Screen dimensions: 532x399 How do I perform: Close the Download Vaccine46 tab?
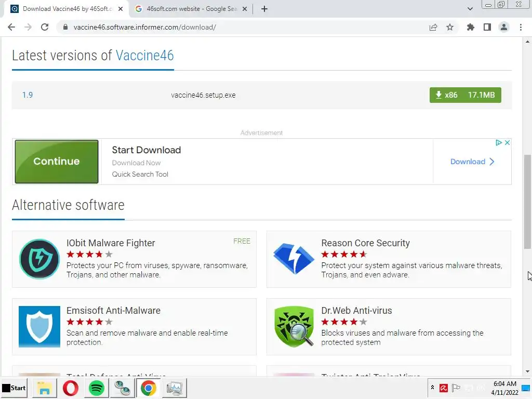click(x=121, y=9)
